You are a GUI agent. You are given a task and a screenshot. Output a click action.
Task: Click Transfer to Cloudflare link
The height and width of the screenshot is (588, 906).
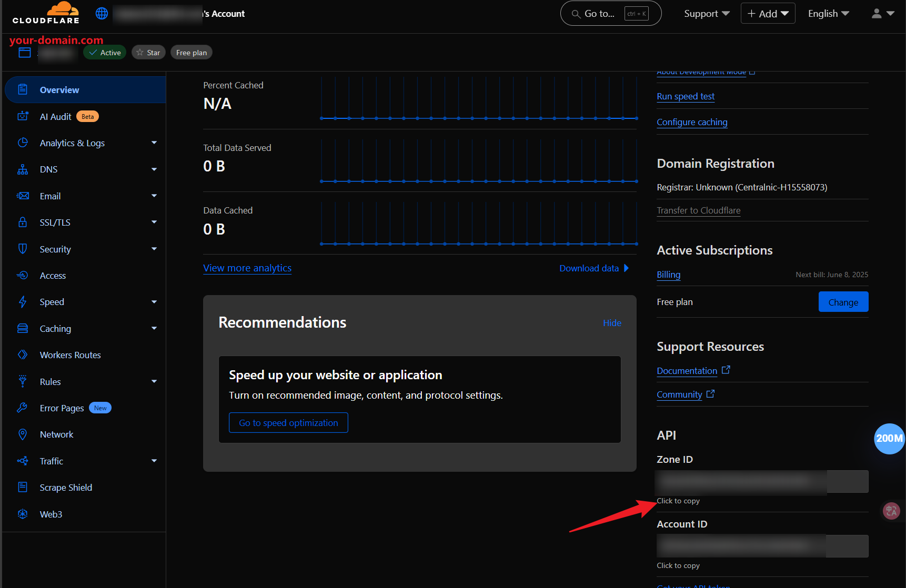(x=698, y=210)
